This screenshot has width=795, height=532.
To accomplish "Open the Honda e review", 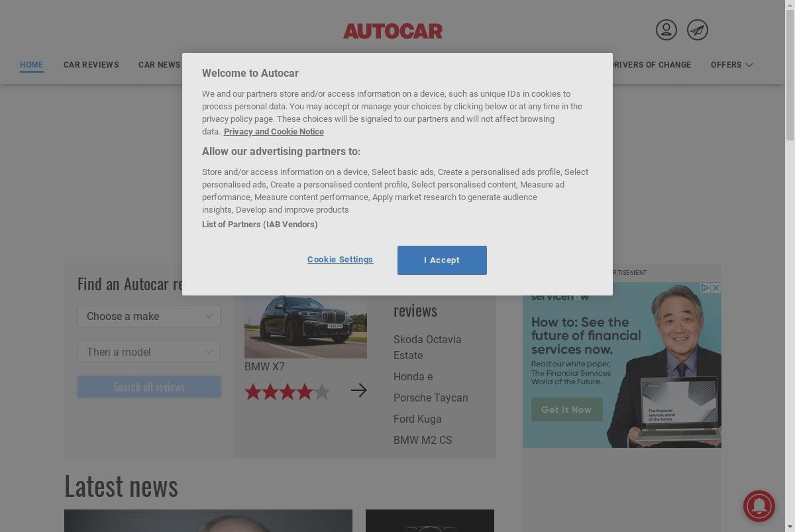I will pos(413,376).
